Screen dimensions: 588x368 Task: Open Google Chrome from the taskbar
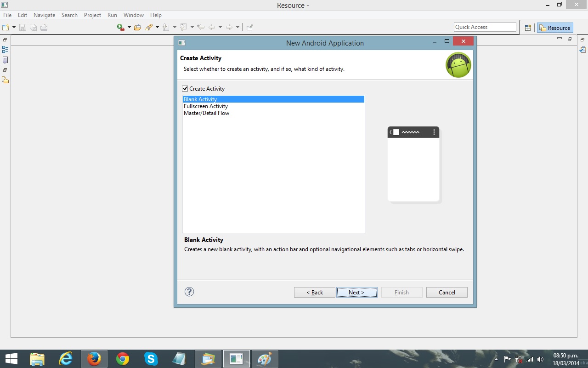[x=123, y=359]
